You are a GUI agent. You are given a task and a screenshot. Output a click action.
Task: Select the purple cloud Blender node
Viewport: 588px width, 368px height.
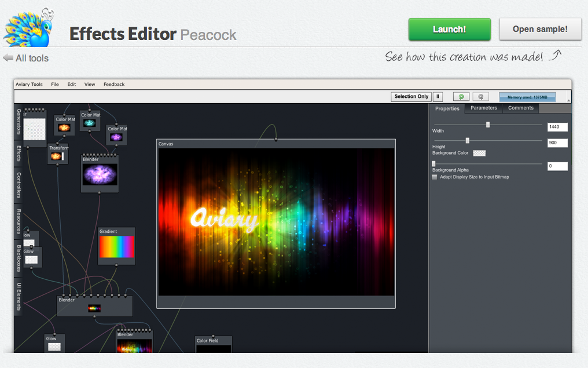(x=100, y=173)
